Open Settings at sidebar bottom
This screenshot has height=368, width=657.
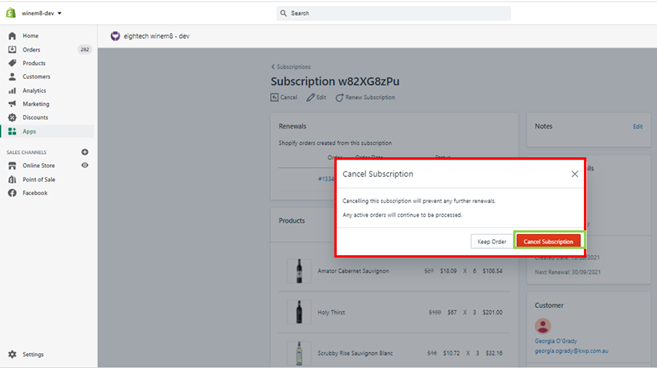[x=33, y=355]
